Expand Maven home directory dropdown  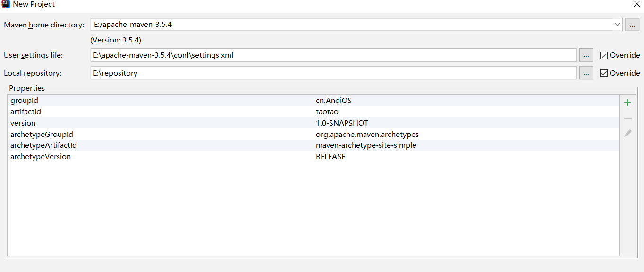[x=617, y=24]
